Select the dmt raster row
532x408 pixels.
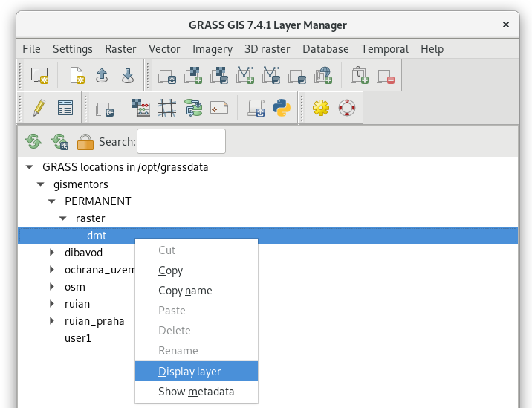[x=267, y=236]
